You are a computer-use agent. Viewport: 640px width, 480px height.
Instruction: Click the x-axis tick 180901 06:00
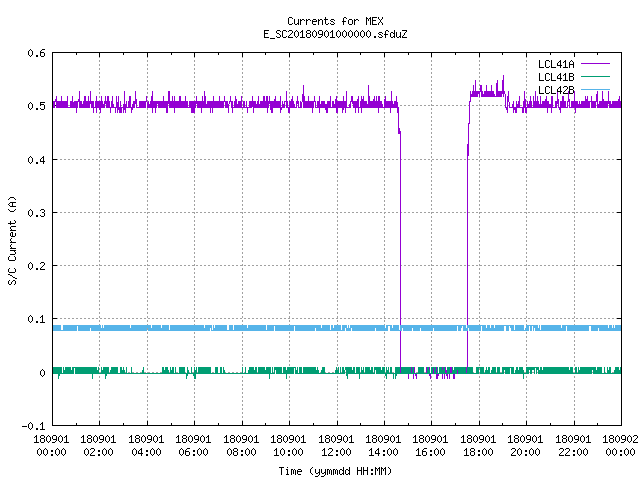click(193, 446)
